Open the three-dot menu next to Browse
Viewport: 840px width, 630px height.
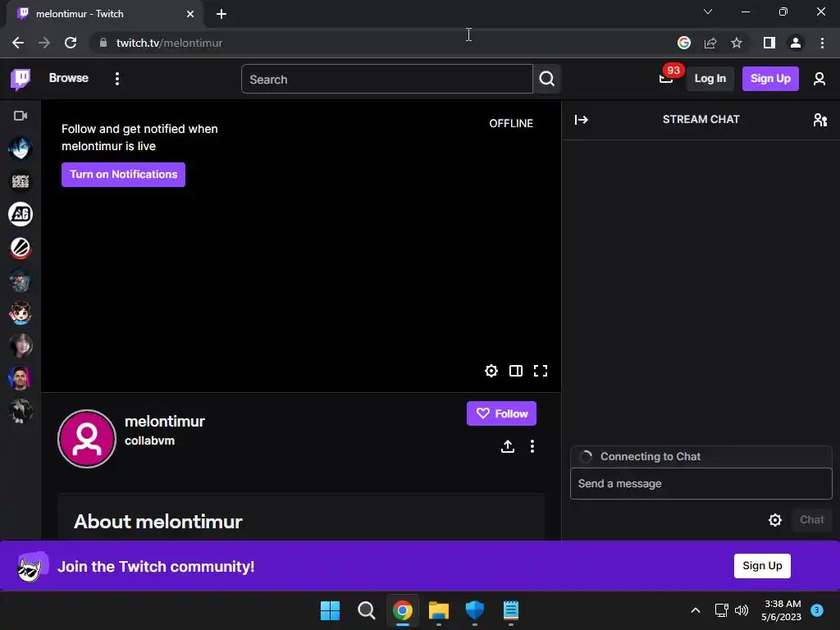click(117, 79)
